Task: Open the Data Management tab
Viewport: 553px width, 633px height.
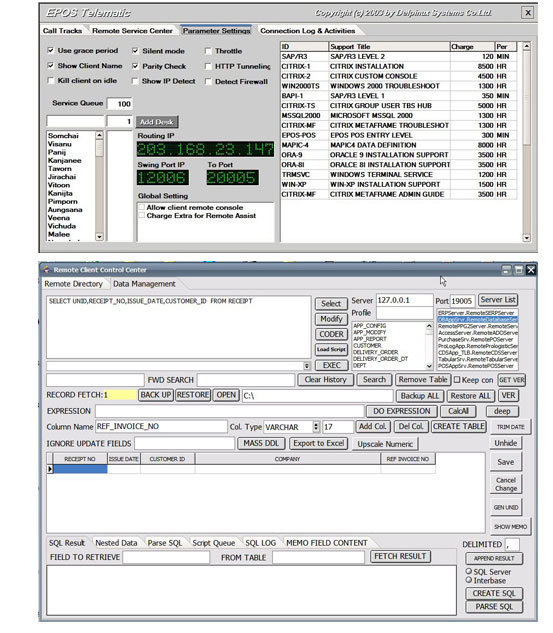Action: click(144, 284)
